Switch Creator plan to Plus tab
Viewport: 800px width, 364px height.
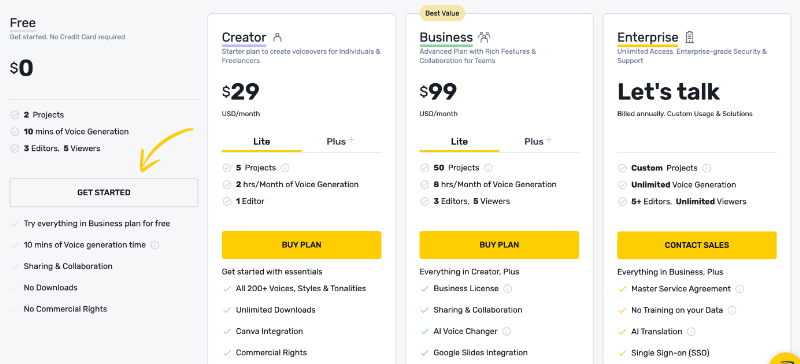tap(341, 141)
